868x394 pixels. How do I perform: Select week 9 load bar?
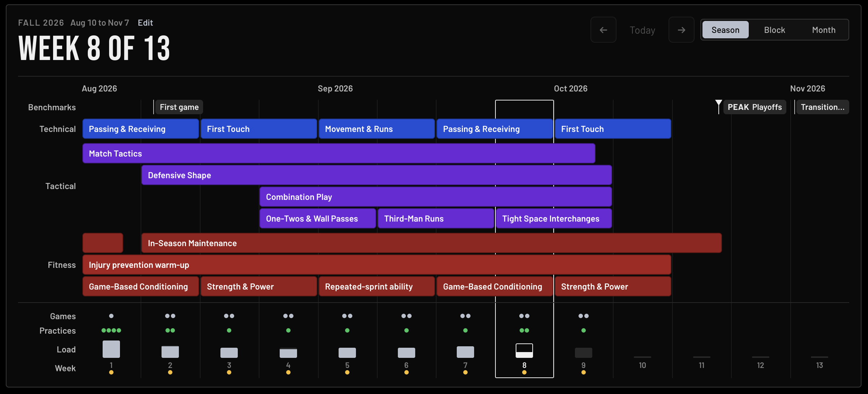click(x=584, y=353)
